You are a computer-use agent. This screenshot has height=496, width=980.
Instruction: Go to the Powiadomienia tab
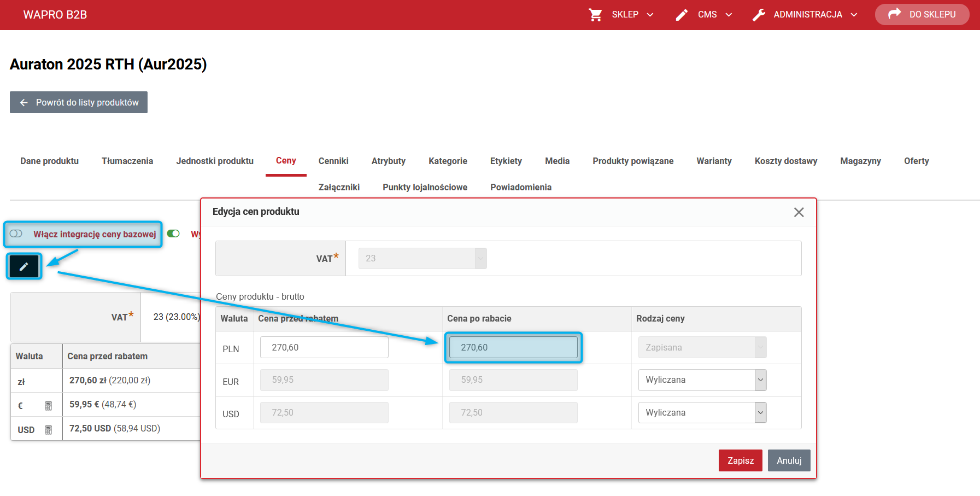pyautogui.click(x=521, y=187)
